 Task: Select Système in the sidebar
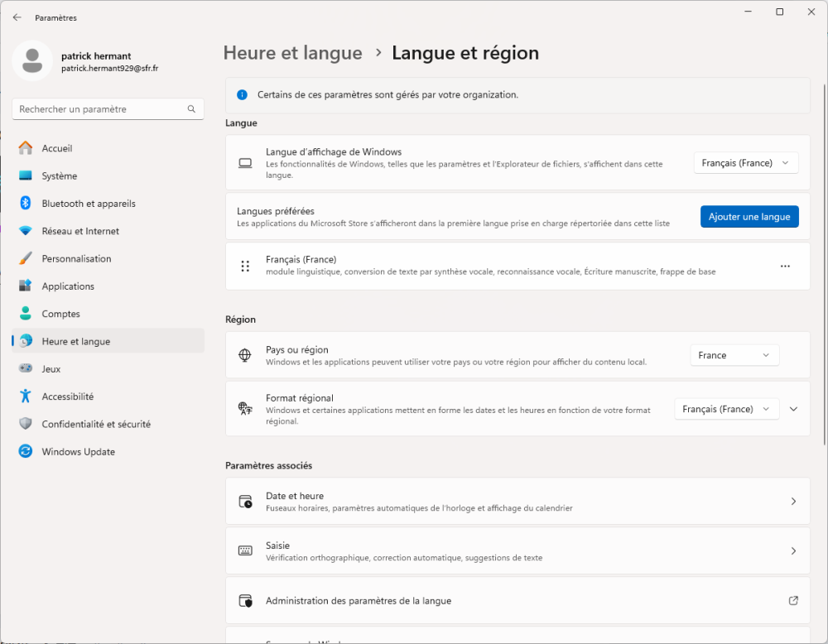tap(60, 176)
